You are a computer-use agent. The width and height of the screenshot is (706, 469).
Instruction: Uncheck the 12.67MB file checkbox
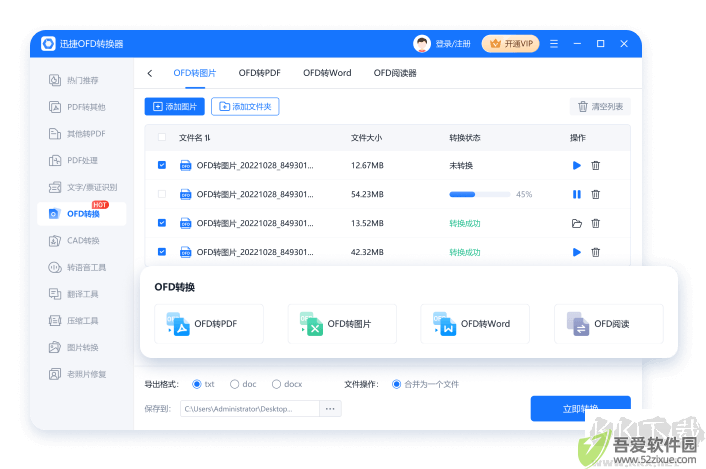click(x=162, y=165)
